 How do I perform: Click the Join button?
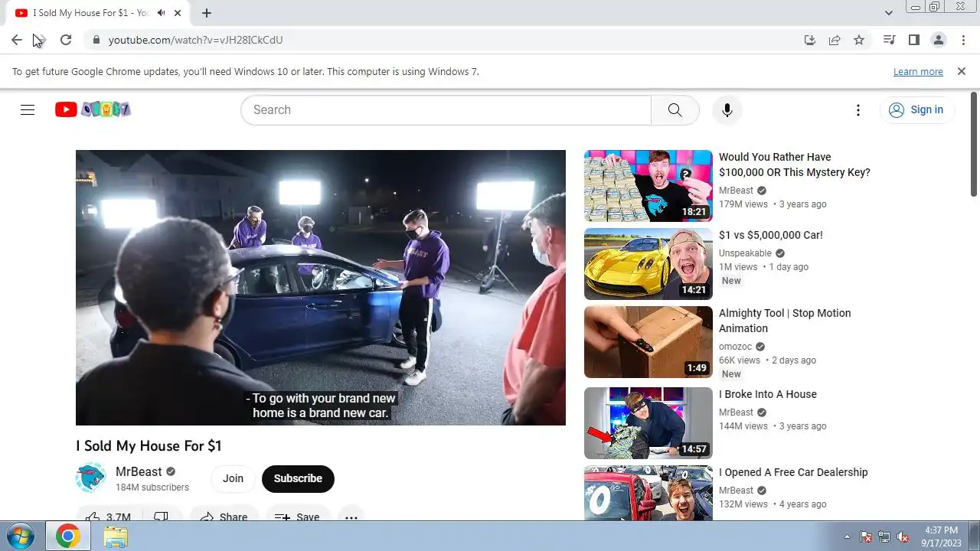[x=233, y=479]
